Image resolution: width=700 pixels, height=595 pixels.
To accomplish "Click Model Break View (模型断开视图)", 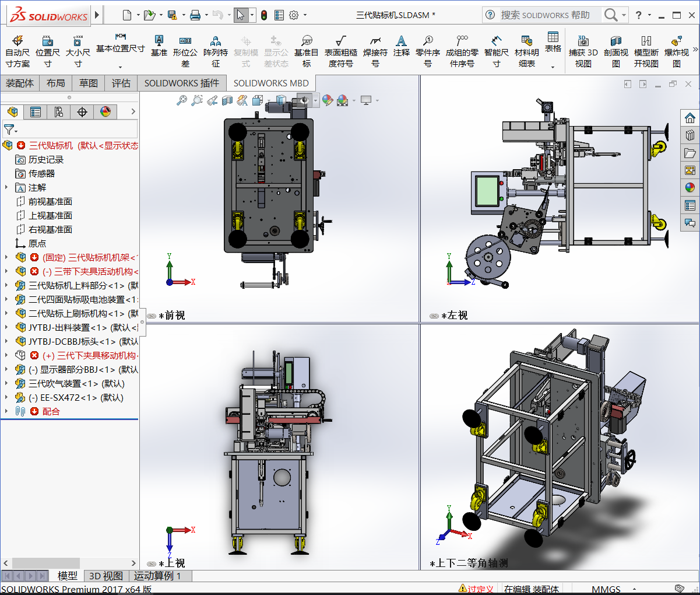I will (x=646, y=51).
